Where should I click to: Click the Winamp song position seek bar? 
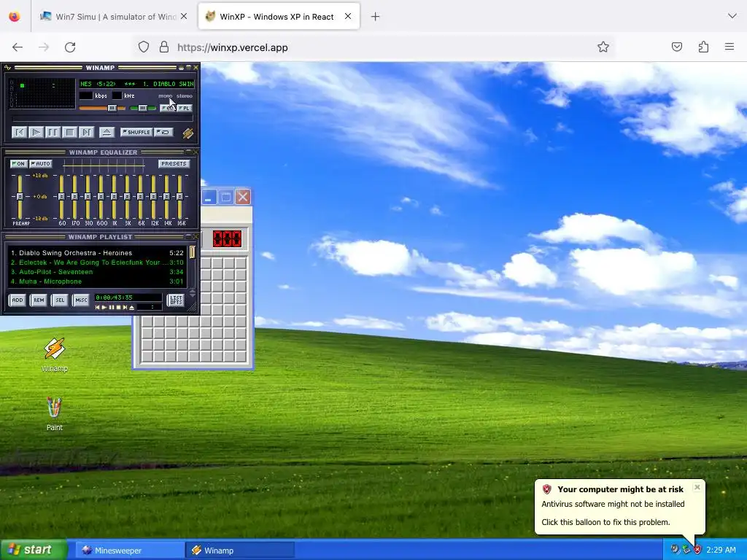[102, 119]
